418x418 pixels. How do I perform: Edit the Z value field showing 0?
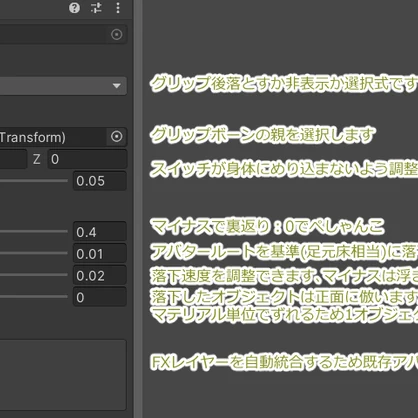(87, 159)
